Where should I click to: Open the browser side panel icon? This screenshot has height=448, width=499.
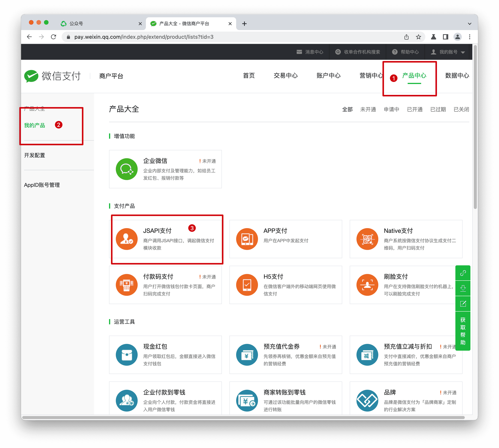[x=445, y=37]
